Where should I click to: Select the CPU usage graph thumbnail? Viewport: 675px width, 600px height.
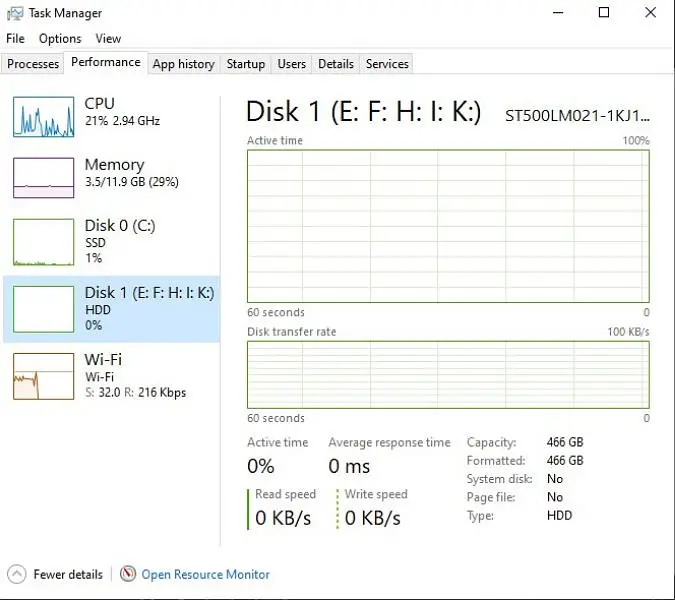[43, 117]
